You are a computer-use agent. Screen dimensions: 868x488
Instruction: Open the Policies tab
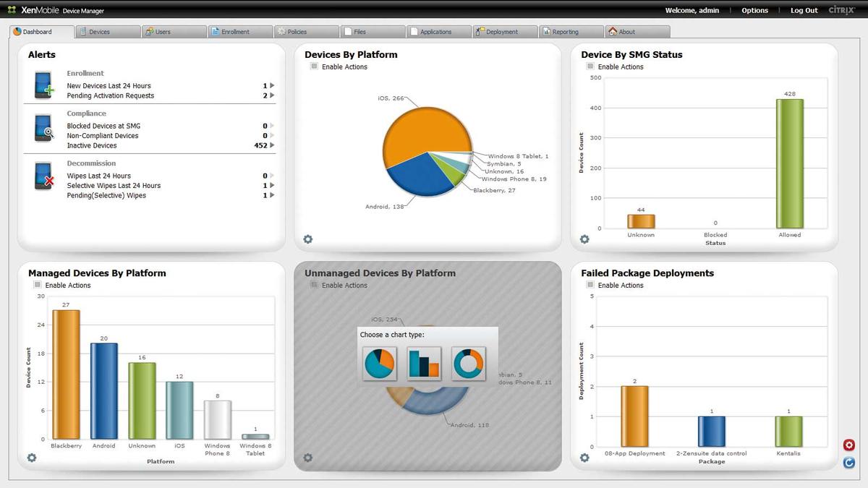point(307,32)
